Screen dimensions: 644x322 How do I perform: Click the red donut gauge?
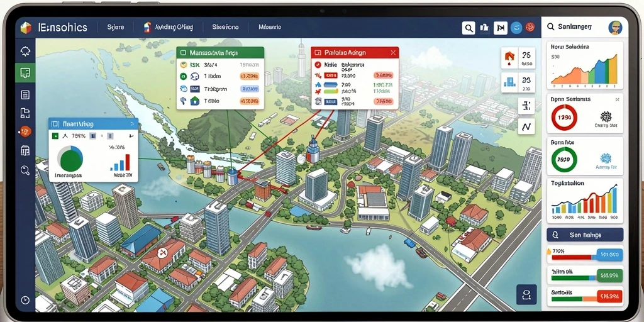click(x=564, y=117)
